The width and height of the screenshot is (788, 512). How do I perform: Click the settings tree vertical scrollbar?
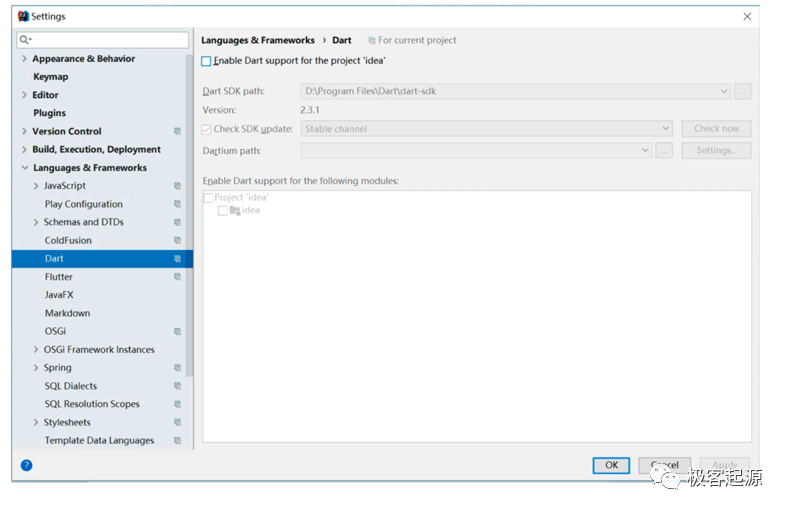[x=189, y=216]
